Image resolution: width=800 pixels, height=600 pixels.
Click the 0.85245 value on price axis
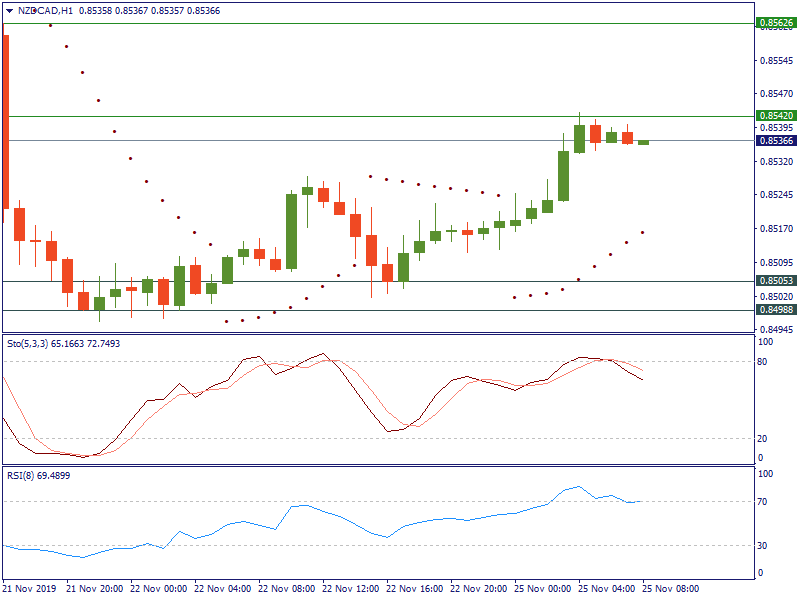[777, 195]
